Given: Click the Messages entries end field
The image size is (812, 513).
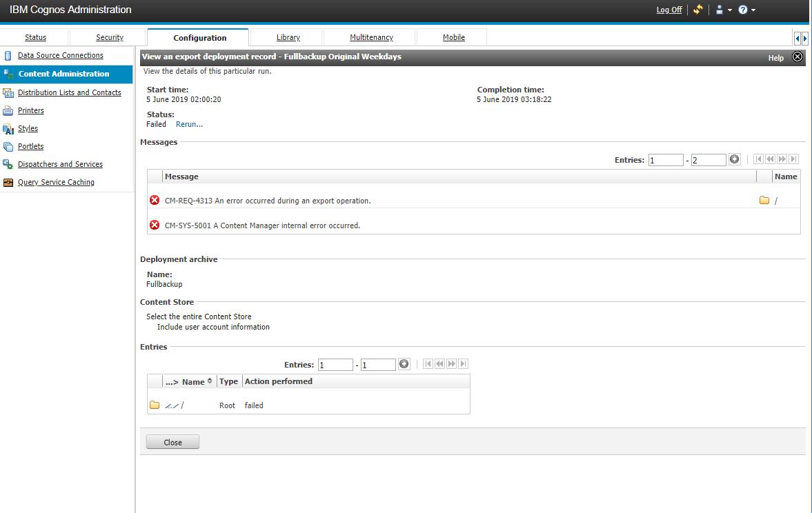Looking at the screenshot, I should [x=709, y=160].
